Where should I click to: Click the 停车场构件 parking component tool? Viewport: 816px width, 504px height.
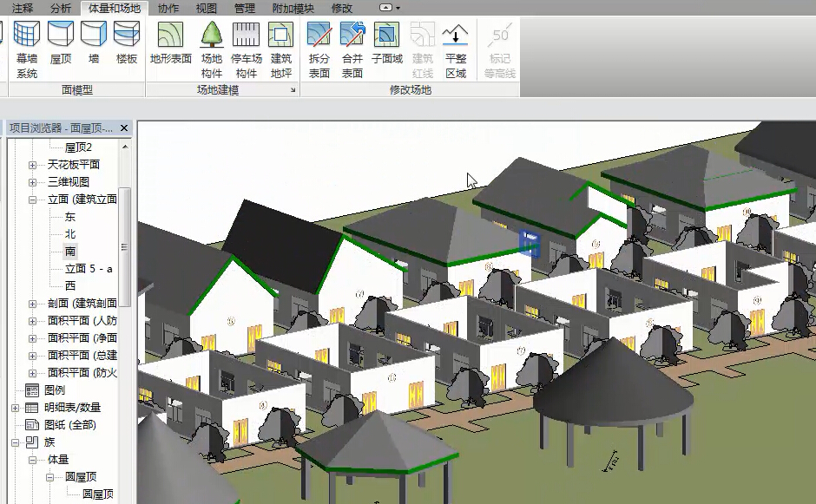[247, 48]
